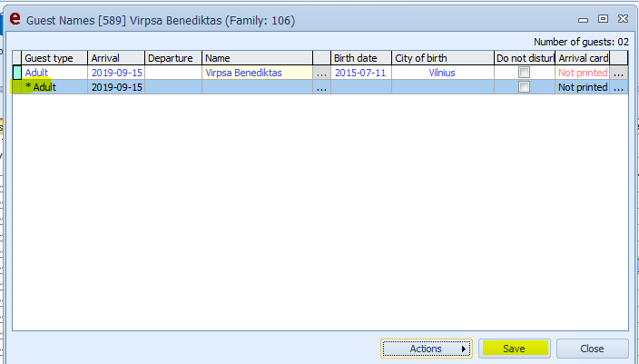Open arrival card options for Virpsa Benediktas
The width and height of the screenshot is (639, 364).
click(x=618, y=73)
